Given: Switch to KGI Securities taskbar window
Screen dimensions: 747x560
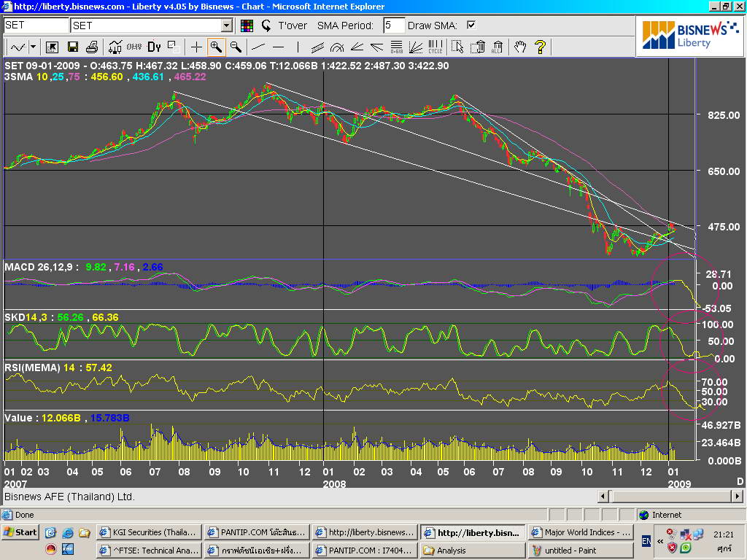Looking at the screenshot, I should coord(149,532).
